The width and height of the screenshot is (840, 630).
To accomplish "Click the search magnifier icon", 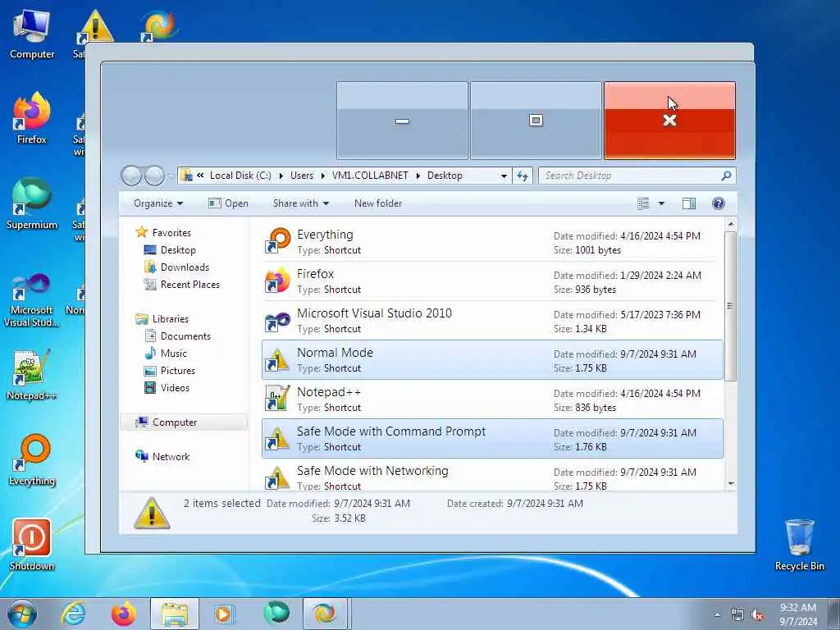I will [x=726, y=176].
